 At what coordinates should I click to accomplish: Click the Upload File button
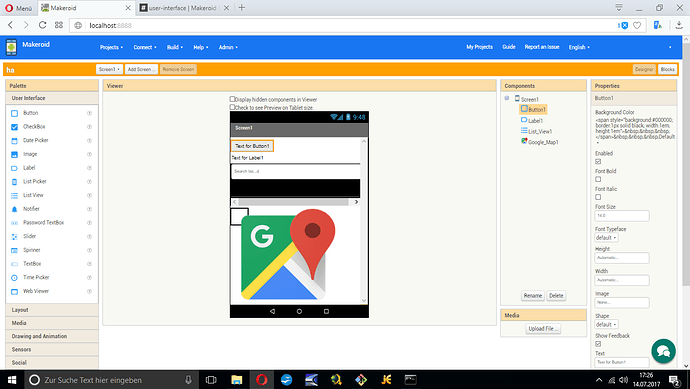543,329
